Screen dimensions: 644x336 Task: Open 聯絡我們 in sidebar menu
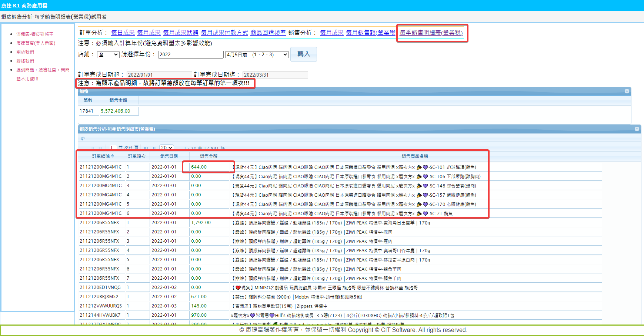coord(25,61)
